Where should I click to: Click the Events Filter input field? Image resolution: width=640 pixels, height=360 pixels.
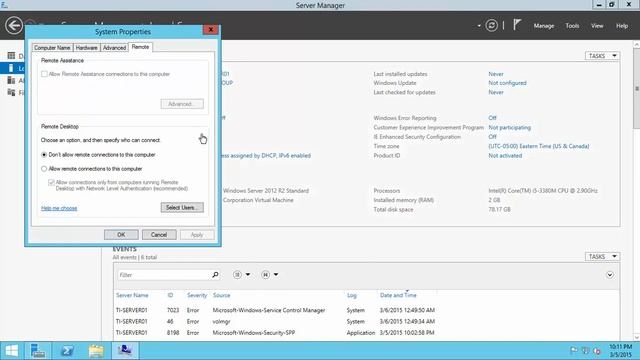(164, 275)
